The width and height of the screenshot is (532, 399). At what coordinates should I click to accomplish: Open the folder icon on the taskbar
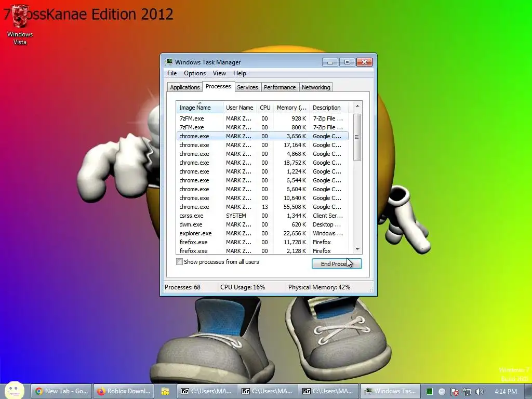165,392
